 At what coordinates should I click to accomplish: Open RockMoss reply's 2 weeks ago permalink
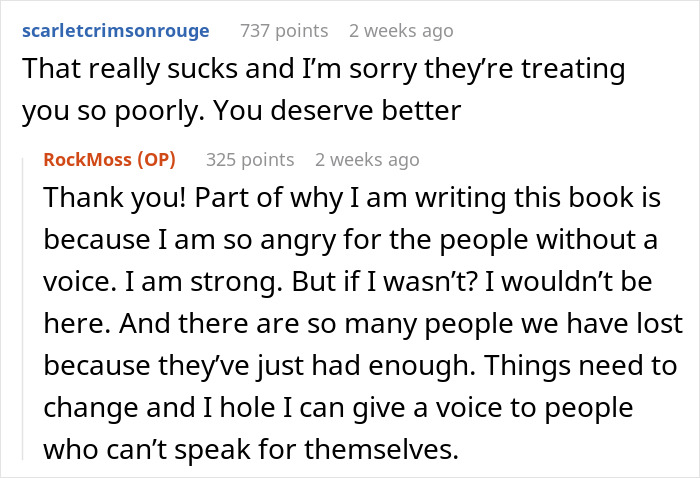pyautogui.click(x=367, y=160)
